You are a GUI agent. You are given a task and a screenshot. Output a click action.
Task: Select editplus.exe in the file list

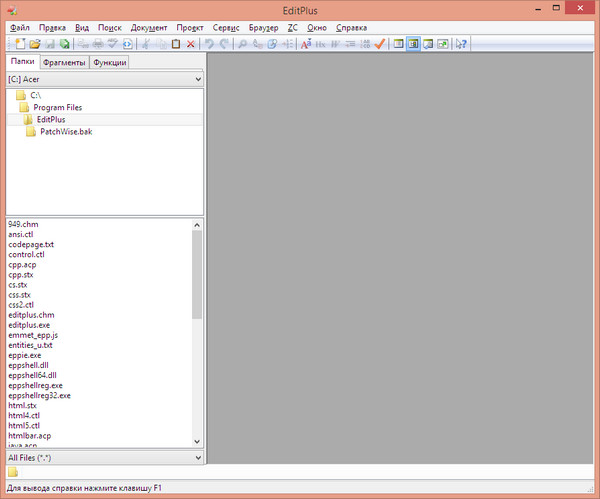pyautogui.click(x=29, y=325)
